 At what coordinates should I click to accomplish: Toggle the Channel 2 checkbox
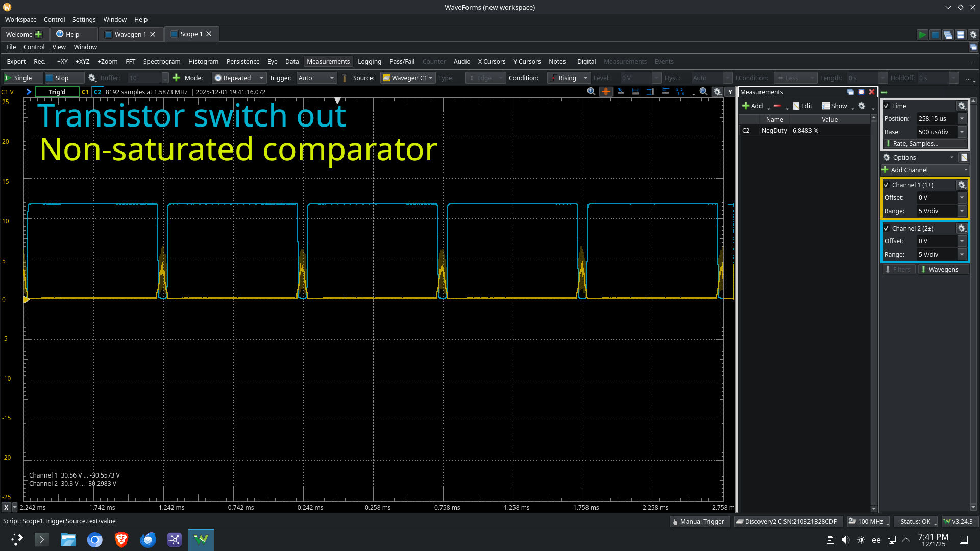886,228
